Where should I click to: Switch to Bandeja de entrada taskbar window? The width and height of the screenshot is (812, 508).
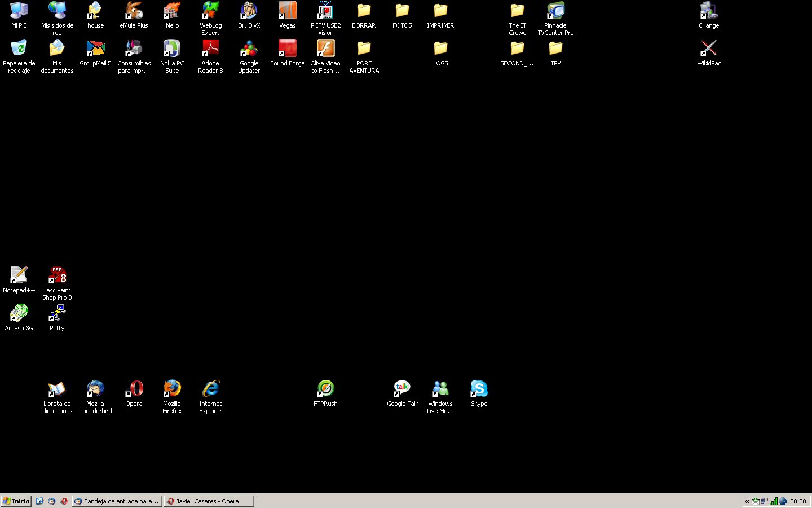pyautogui.click(x=117, y=501)
